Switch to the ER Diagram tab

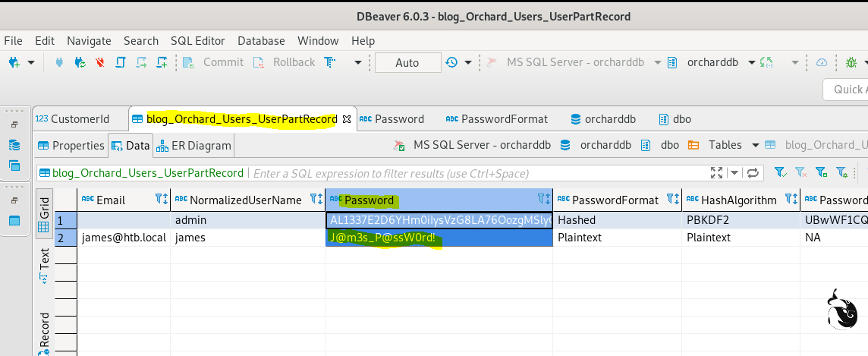click(x=195, y=145)
